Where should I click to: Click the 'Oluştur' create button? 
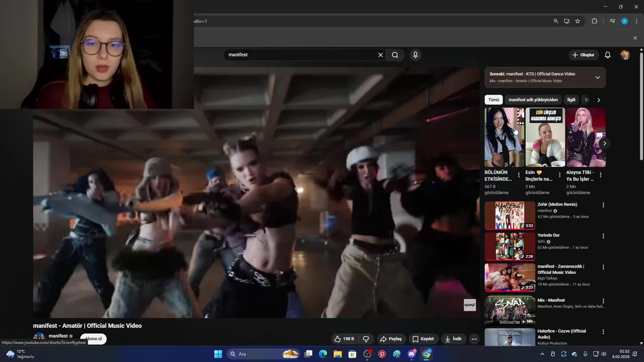[583, 55]
